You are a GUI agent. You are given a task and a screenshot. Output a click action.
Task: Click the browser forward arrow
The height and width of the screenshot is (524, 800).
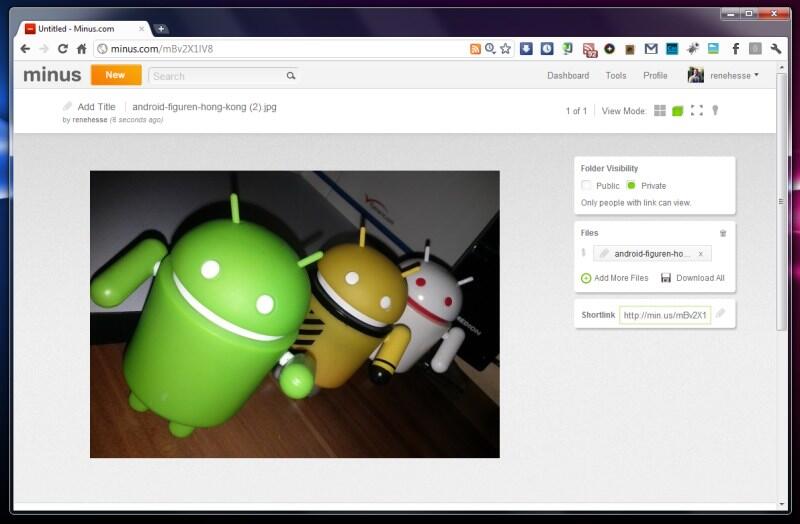(x=44, y=49)
